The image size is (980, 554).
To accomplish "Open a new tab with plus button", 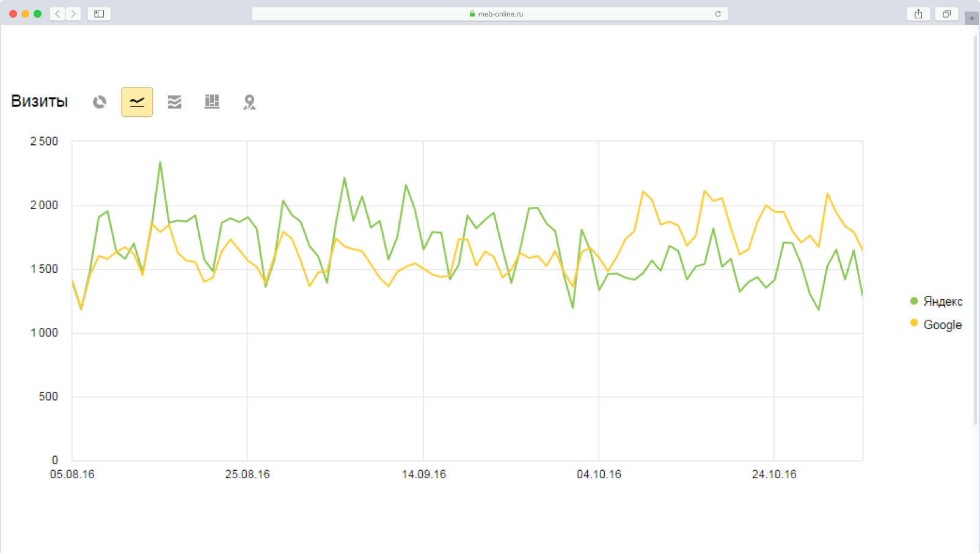I will (x=971, y=18).
